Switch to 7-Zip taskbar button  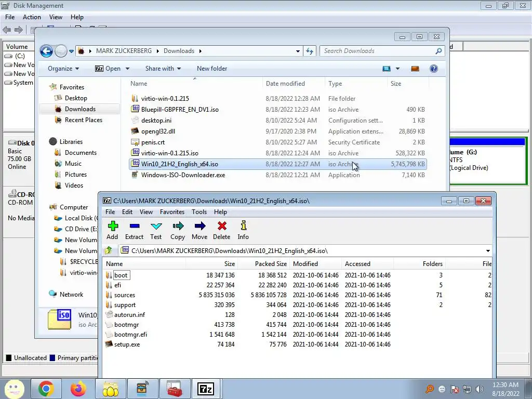coord(206,389)
